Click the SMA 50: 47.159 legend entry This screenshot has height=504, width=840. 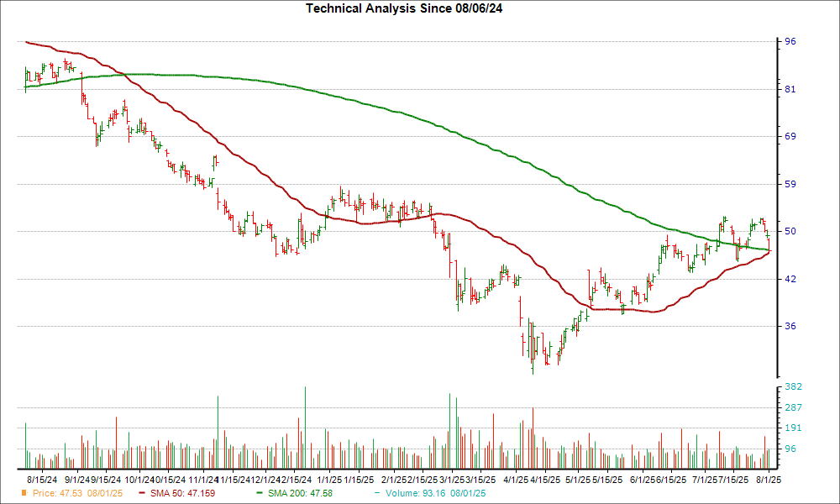[182, 493]
